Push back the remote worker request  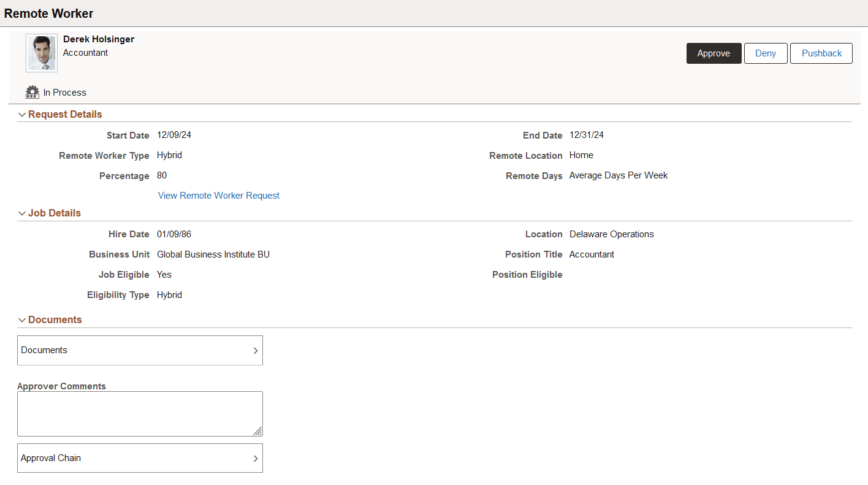821,53
